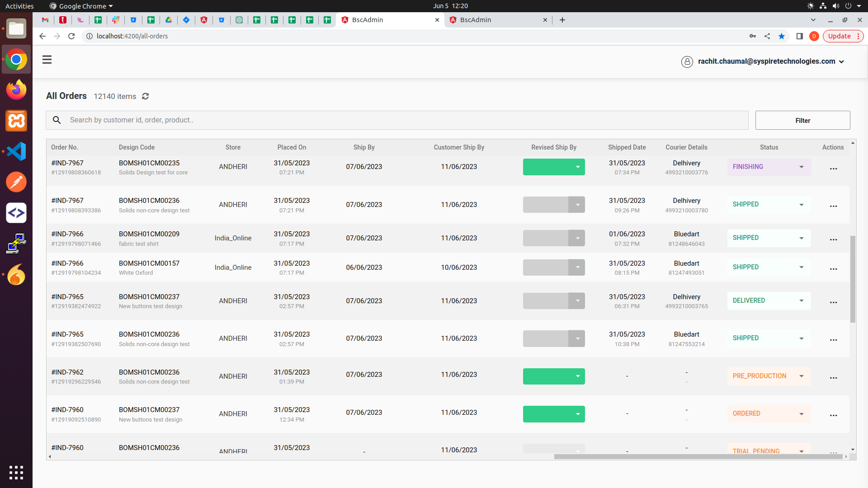
Task: Click the Chrome share page icon
Action: click(767, 36)
